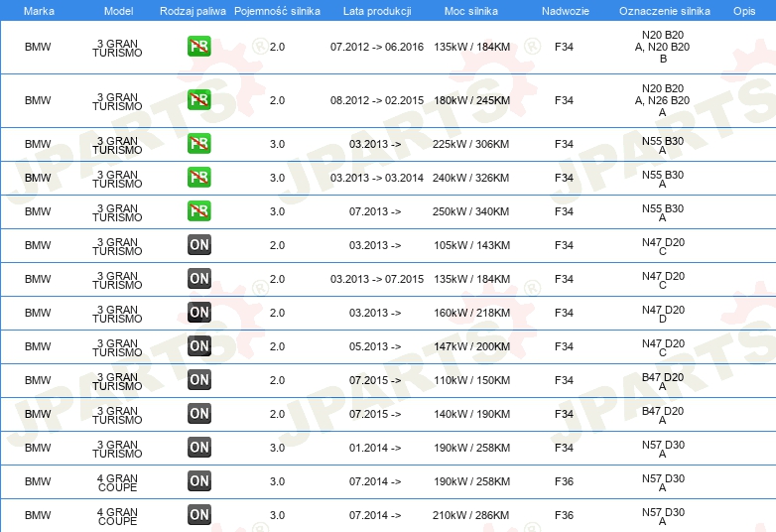The height and width of the screenshot is (532, 776).
Task: Select engine power 180kW / 245KM
Action: 471,100
